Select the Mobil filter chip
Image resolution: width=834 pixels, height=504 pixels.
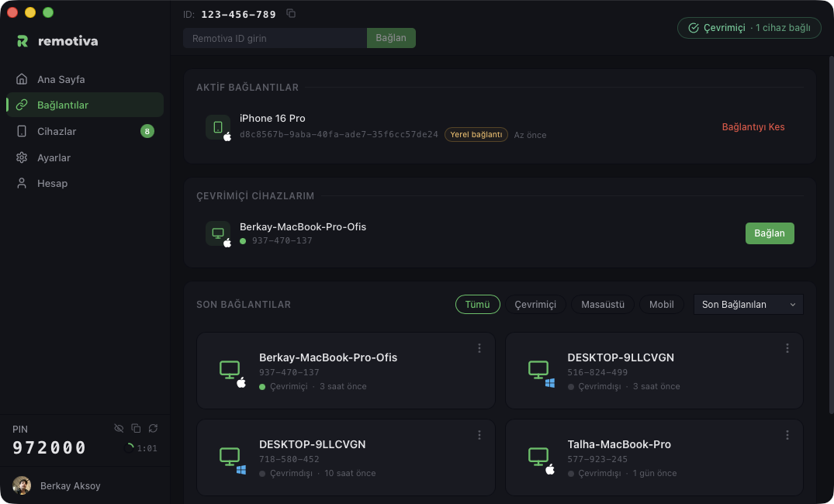click(662, 305)
